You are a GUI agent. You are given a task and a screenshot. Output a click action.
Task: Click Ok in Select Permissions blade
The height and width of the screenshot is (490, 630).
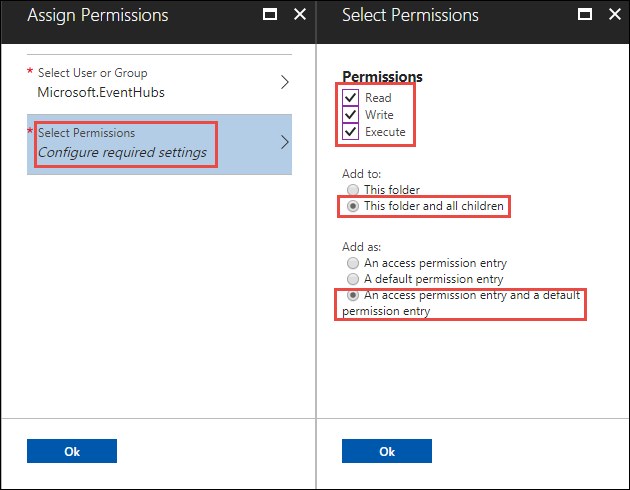387,451
